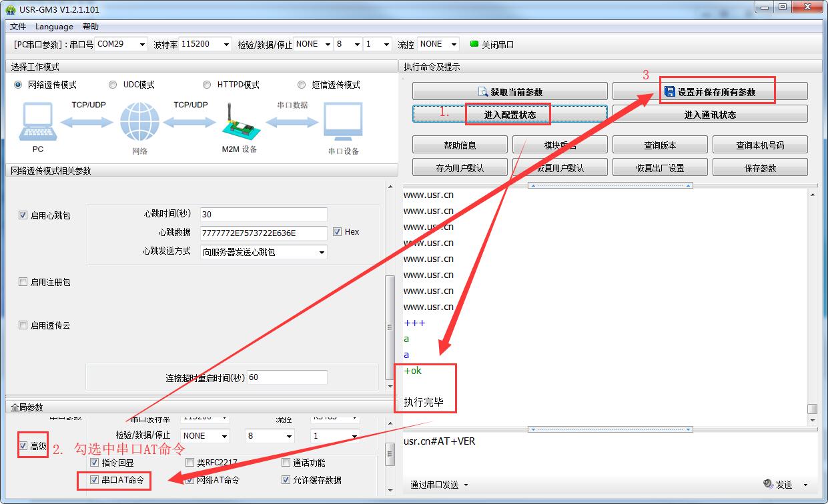
Task: Click the PC laptop icon in diagram
Action: [x=38, y=122]
